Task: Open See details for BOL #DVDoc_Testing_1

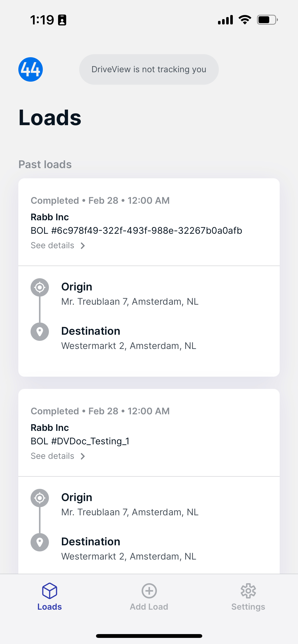Action: click(52, 456)
